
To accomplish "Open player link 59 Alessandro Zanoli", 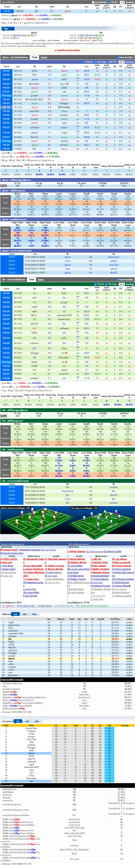I will click(x=34, y=559).
